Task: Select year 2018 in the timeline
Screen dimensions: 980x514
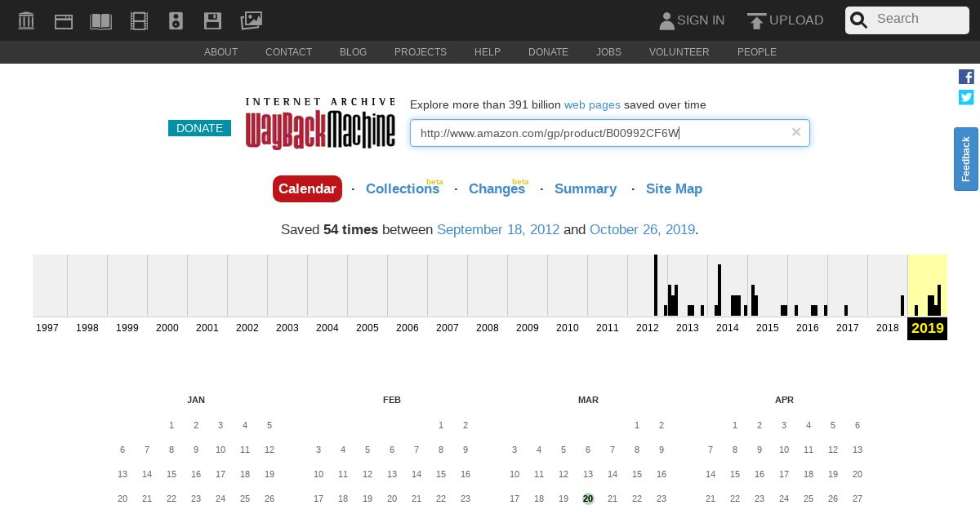Action: click(888, 327)
